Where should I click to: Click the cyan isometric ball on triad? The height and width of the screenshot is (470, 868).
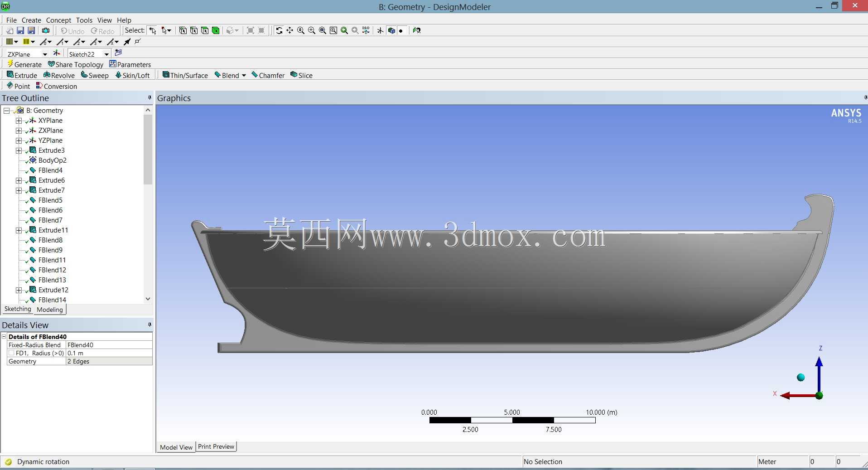pyautogui.click(x=801, y=378)
